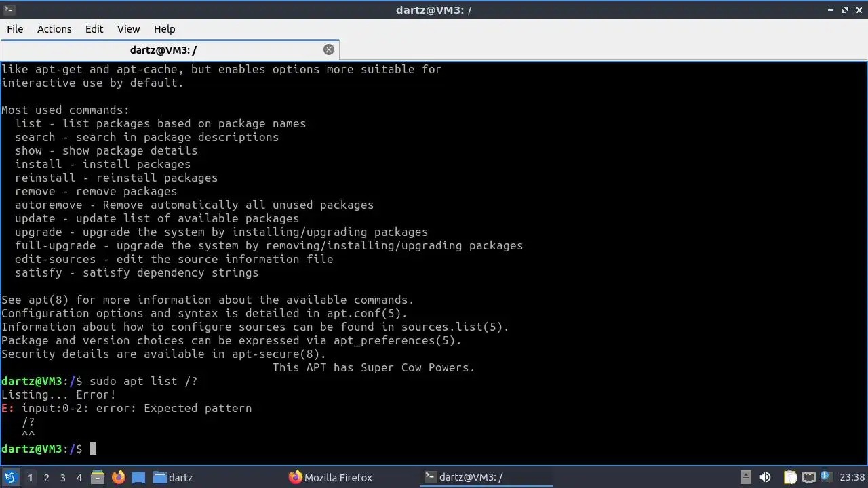Click the 'upgrade - upgrade the system by installing' line
The image size is (868, 488).
[221, 232]
